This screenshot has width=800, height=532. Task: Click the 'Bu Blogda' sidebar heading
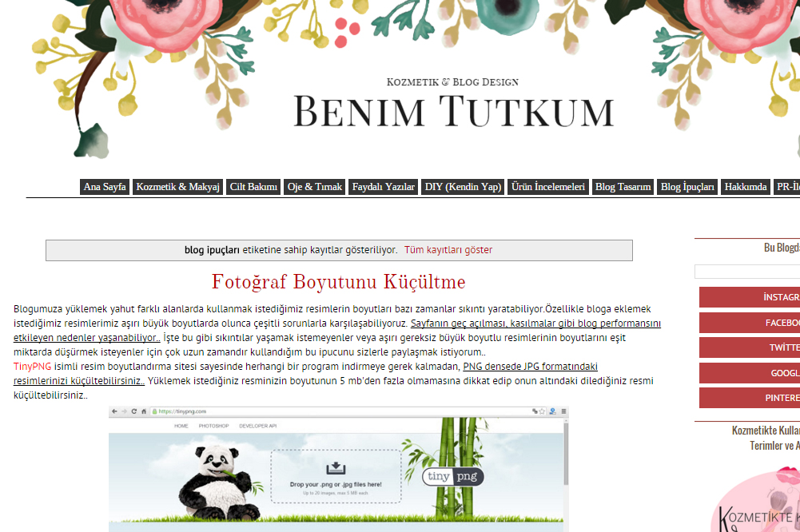(782, 248)
